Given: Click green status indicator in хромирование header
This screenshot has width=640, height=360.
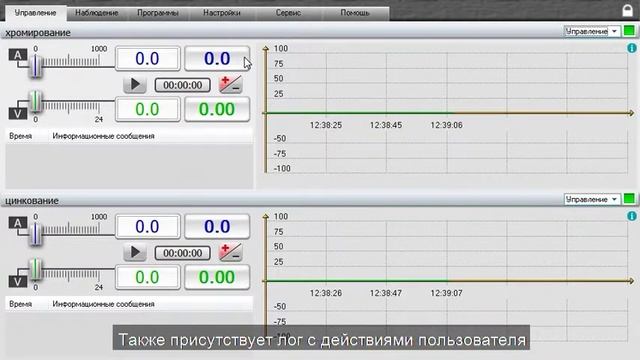Looking at the screenshot, I should (629, 31).
